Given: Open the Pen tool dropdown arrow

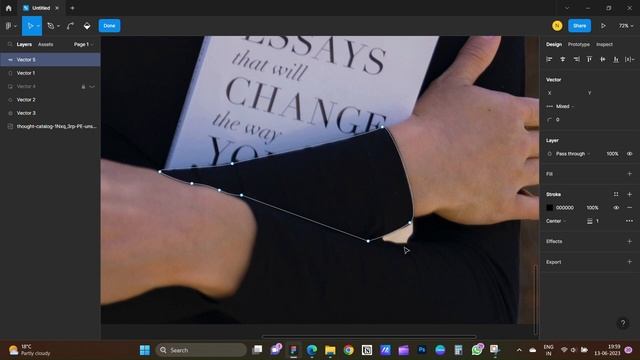Looking at the screenshot, I should point(58,26).
